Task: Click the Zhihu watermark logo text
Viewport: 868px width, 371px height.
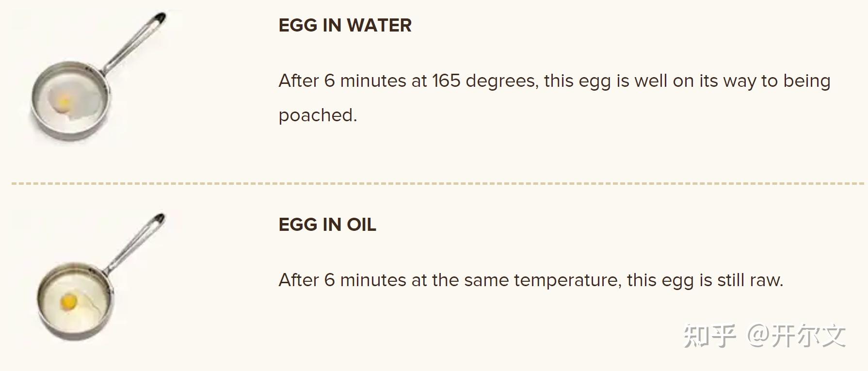Action: 709,336
